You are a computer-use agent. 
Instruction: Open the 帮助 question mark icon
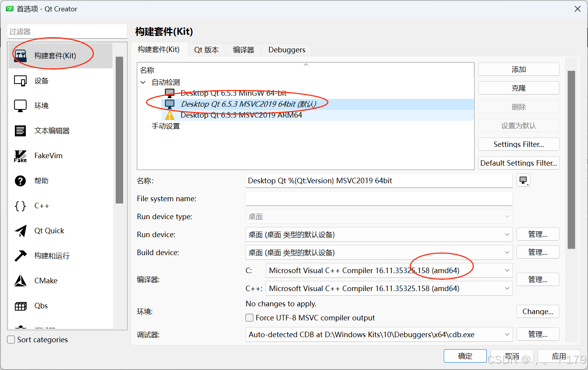[x=20, y=181]
